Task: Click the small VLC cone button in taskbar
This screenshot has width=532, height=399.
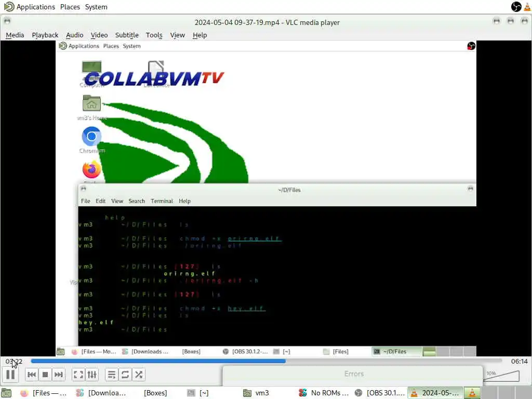Action: pyautogui.click(x=472, y=393)
